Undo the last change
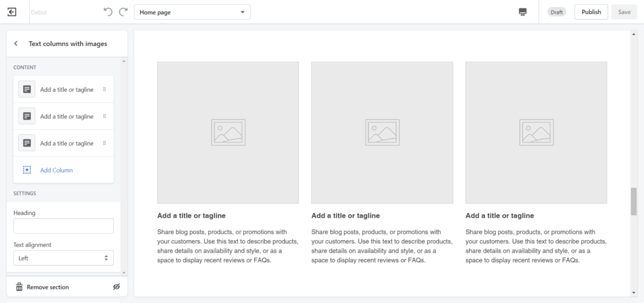 [x=108, y=12]
